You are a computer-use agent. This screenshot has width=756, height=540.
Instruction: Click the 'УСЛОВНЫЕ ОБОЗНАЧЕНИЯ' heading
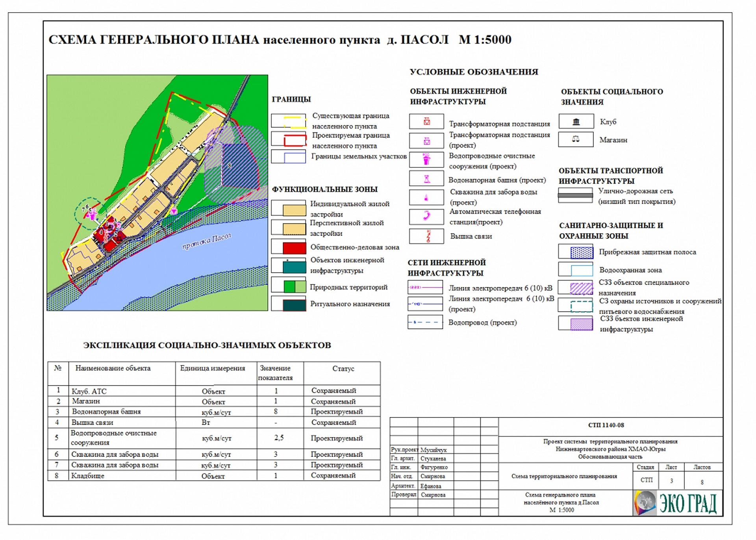[474, 72]
